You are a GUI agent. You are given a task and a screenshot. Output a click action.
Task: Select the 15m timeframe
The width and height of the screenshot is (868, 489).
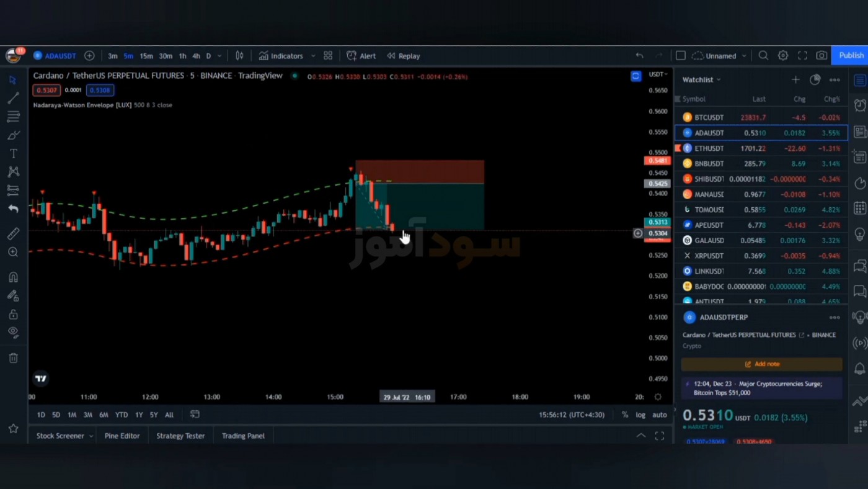pos(146,56)
